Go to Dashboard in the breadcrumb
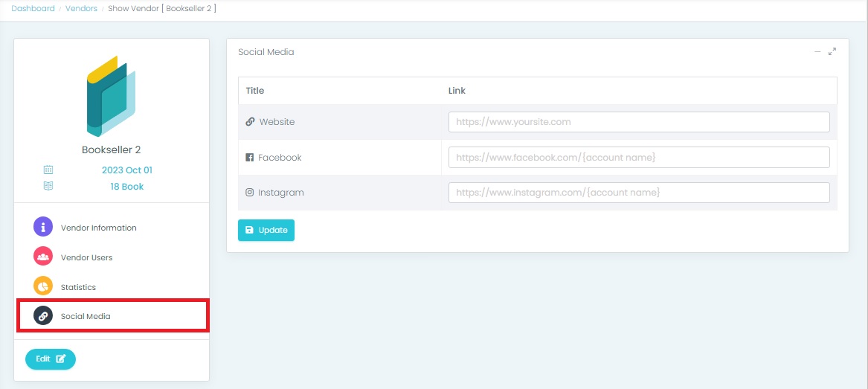The width and height of the screenshot is (868, 389). (x=33, y=9)
